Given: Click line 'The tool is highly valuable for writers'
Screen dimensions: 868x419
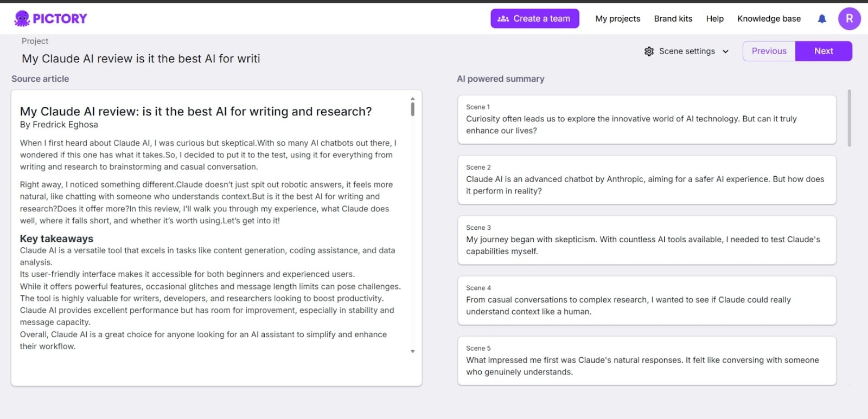Looking at the screenshot, I should coord(202,298).
